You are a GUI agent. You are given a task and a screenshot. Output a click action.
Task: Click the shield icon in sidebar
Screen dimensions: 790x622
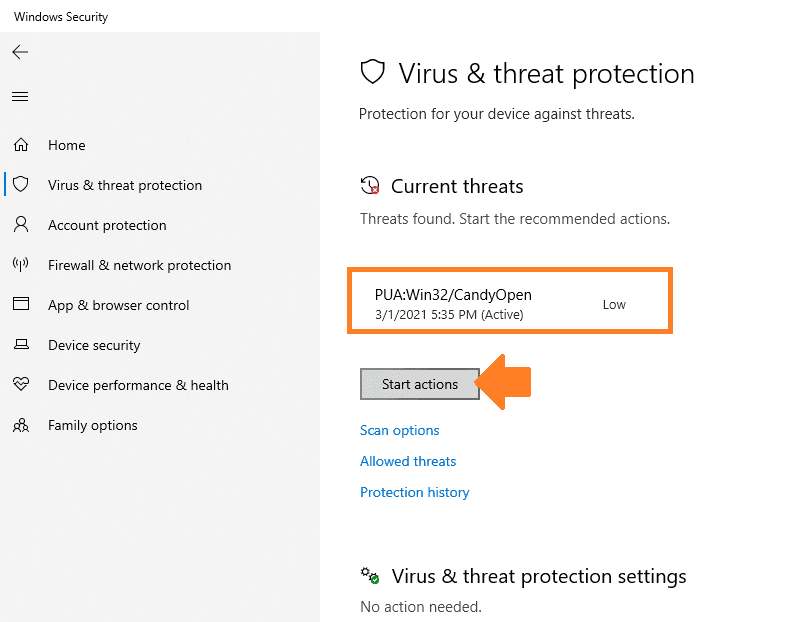coord(21,184)
